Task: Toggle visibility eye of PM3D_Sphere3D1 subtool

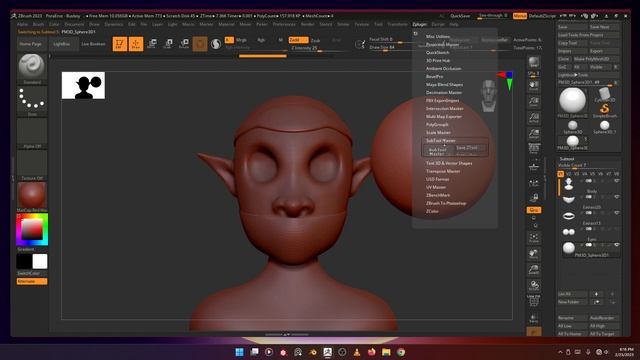Action: [616, 245]
